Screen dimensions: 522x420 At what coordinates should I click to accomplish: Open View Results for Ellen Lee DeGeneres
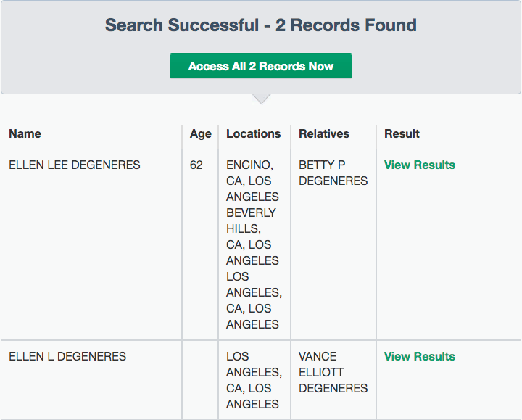(x=420, y=165)
